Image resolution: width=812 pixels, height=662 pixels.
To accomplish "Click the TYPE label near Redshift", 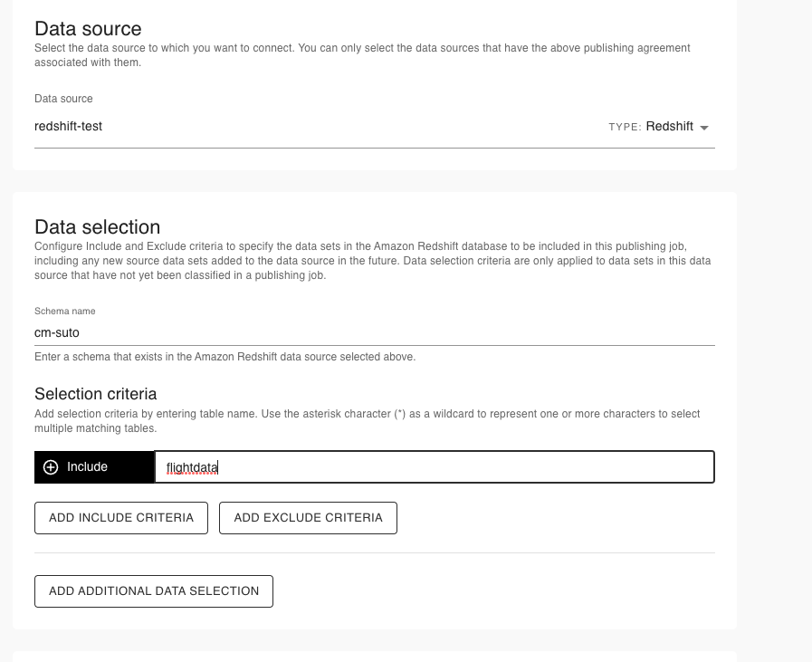I will click(x=624, y=127).
